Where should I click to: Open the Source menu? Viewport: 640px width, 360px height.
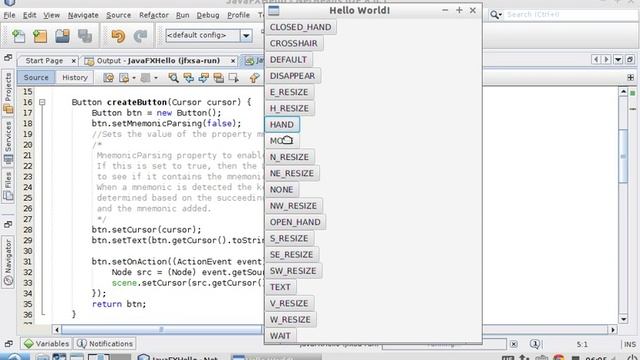point(118,15)
